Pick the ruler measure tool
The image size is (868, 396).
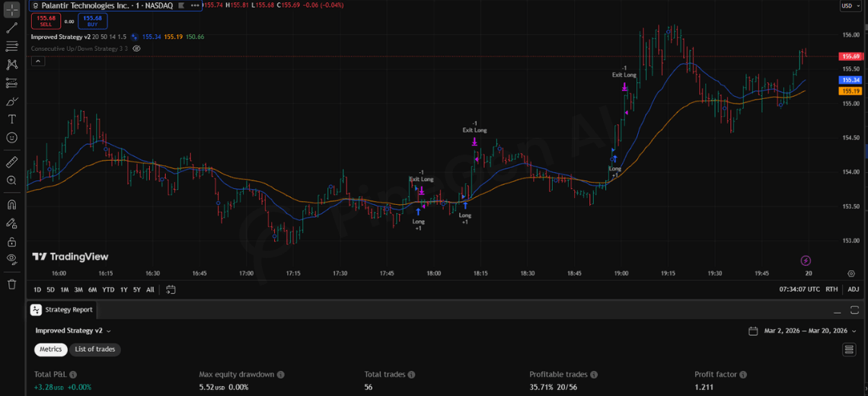tap(11, 162)
